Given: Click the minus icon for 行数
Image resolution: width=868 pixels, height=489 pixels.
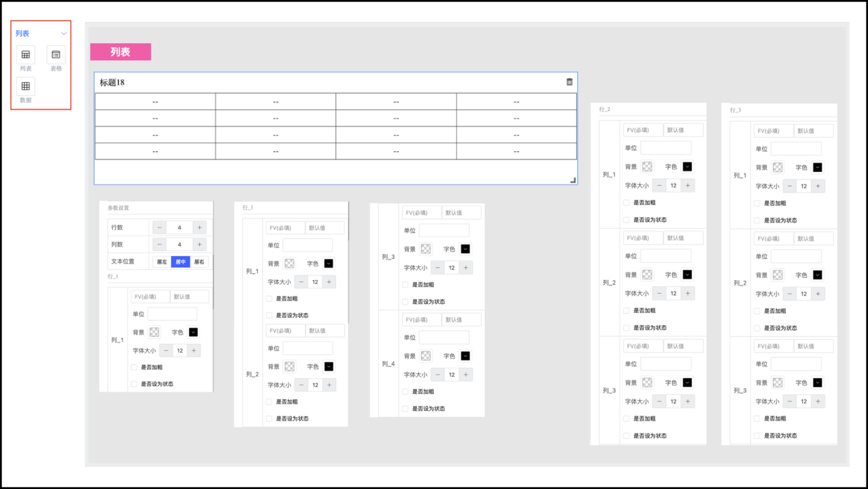Looking at the screenshot, I should click(x=159, y=227).
